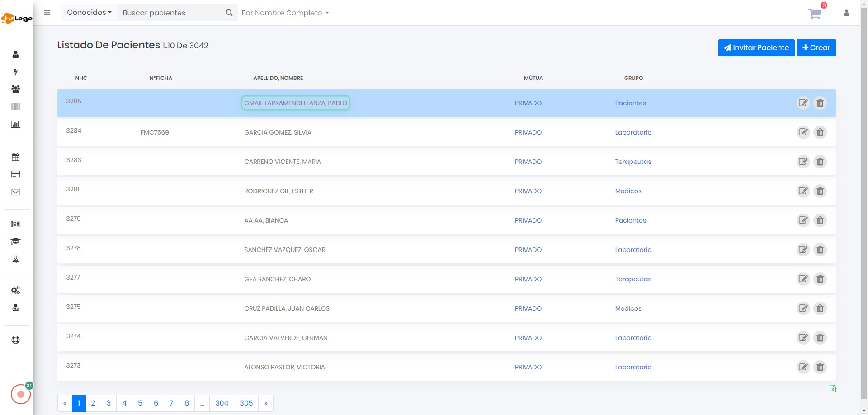Edit patient GARCIA VALVERDE, GERMAN
Viewport: 868px width, 415px height.
803,338
